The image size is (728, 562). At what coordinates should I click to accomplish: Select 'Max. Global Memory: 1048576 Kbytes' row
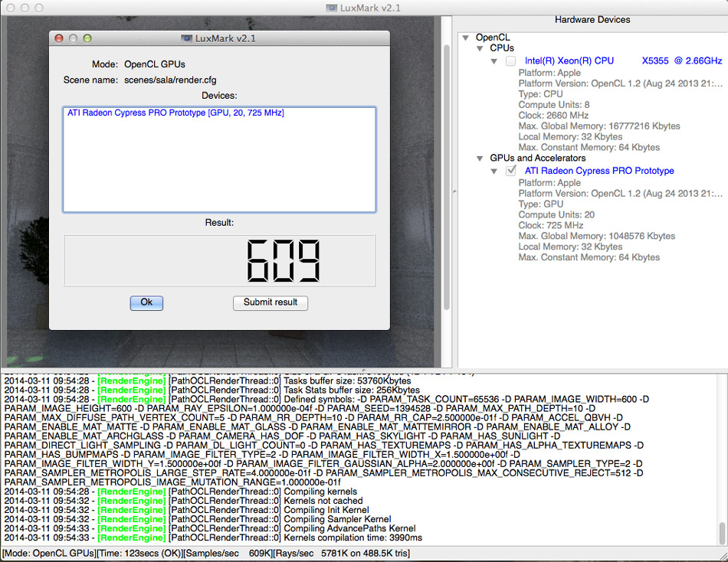[x=597, y=237]
